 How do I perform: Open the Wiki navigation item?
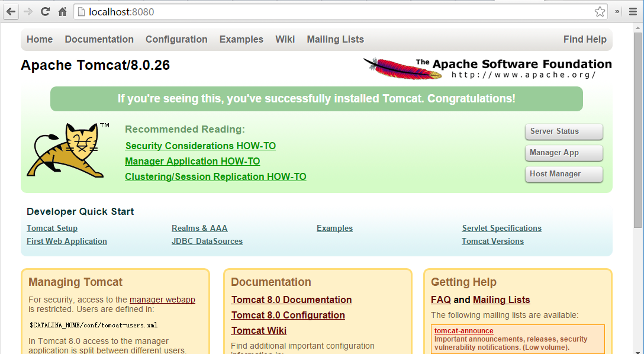[285, 40]
